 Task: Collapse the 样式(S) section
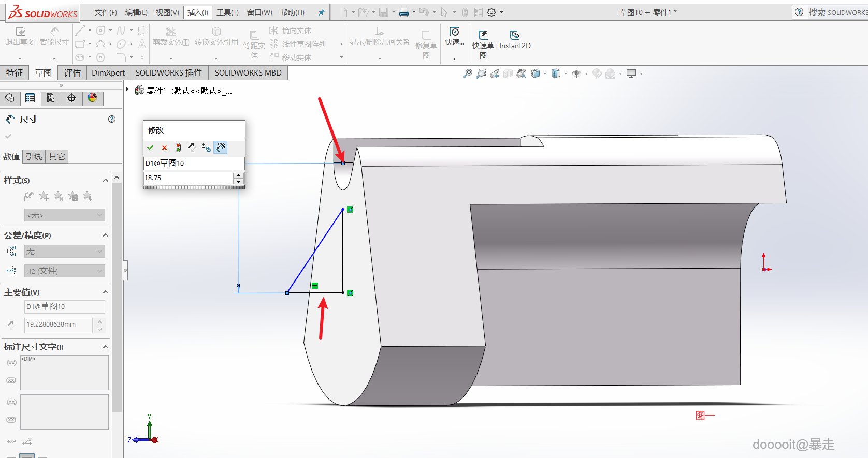click(x=106, y=180)
